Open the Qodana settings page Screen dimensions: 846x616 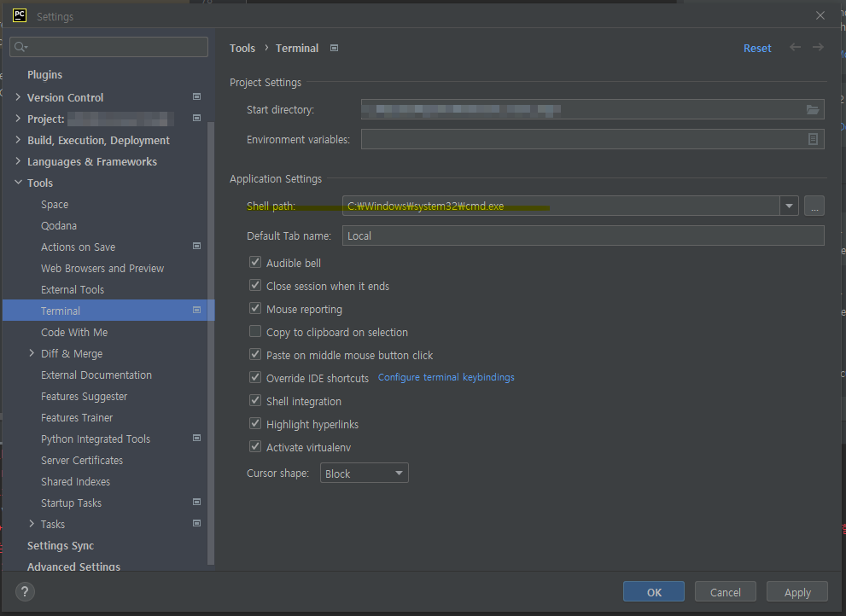59,225
